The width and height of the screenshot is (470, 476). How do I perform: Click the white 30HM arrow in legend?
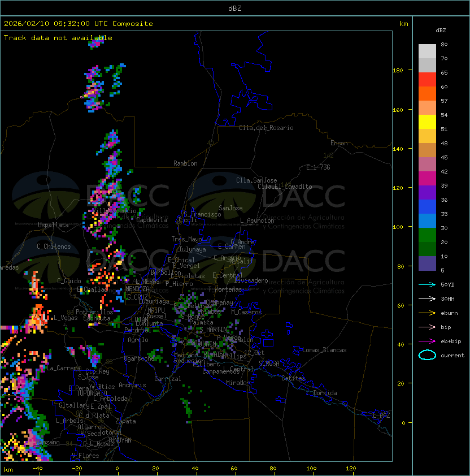(427, 299)
